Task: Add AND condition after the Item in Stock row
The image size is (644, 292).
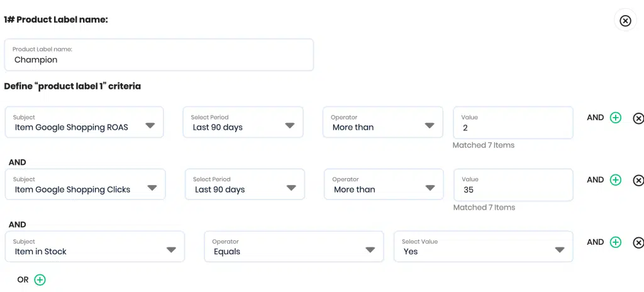Action: pos(615,242)
